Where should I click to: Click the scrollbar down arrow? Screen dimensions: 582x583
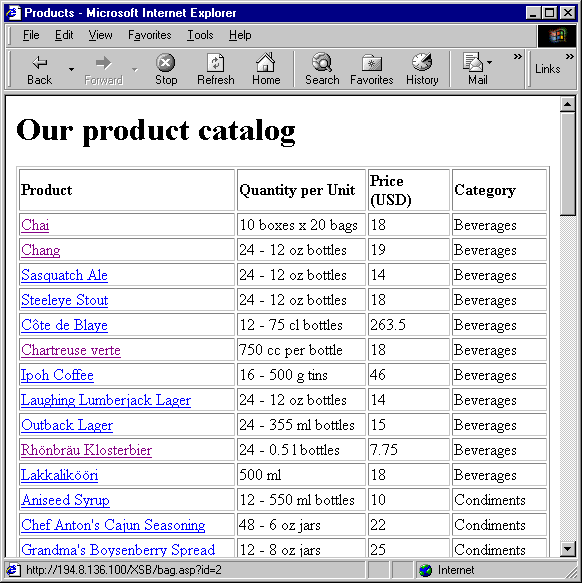[x=567, y=549]
